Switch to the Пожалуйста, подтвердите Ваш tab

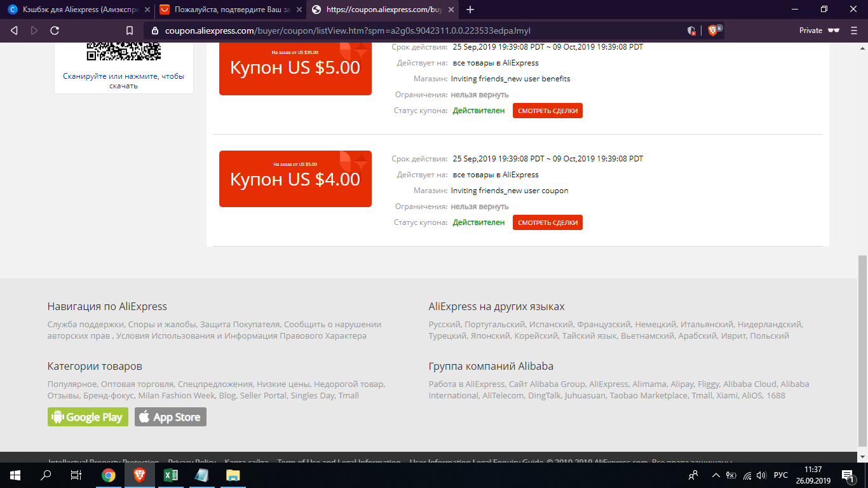(x=230, y=10)
